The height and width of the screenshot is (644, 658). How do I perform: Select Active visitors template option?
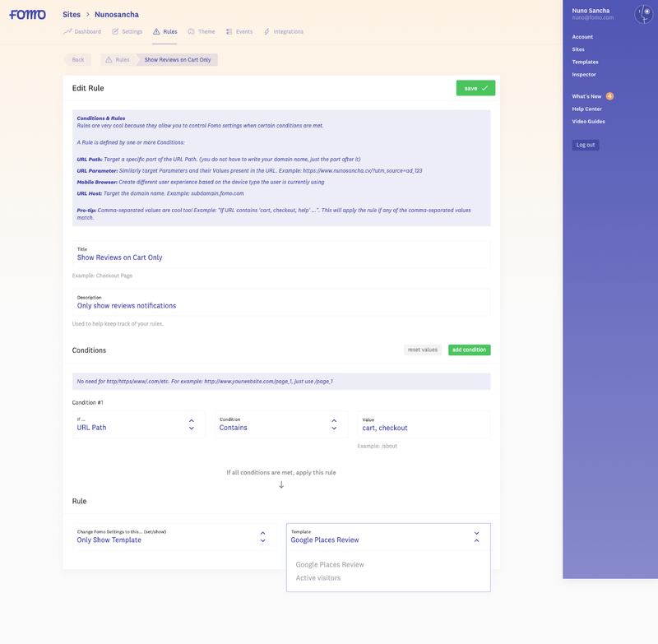pyautogui.click(x=318, y=578)
